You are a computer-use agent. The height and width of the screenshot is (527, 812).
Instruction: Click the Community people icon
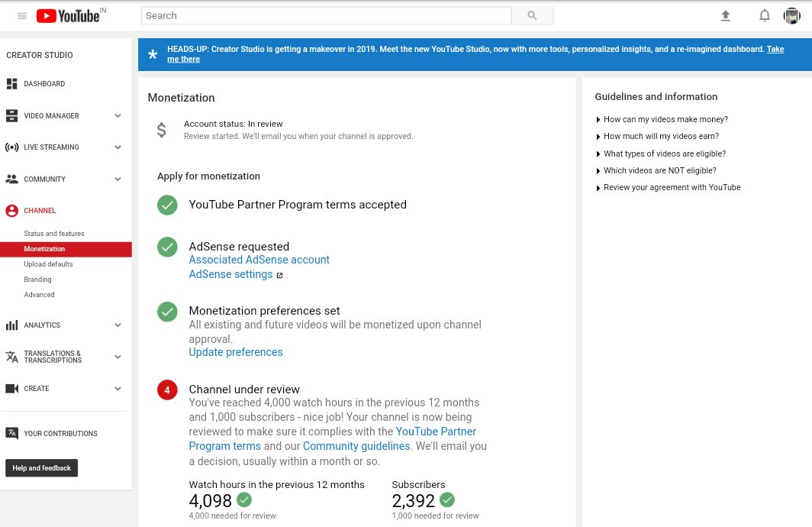click(12, 179)
